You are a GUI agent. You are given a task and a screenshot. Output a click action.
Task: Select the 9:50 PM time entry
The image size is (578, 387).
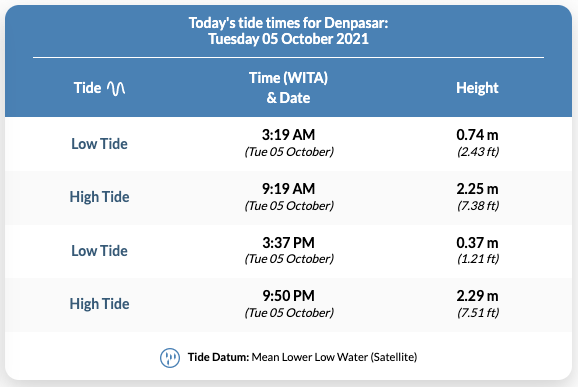click(289, 296)
